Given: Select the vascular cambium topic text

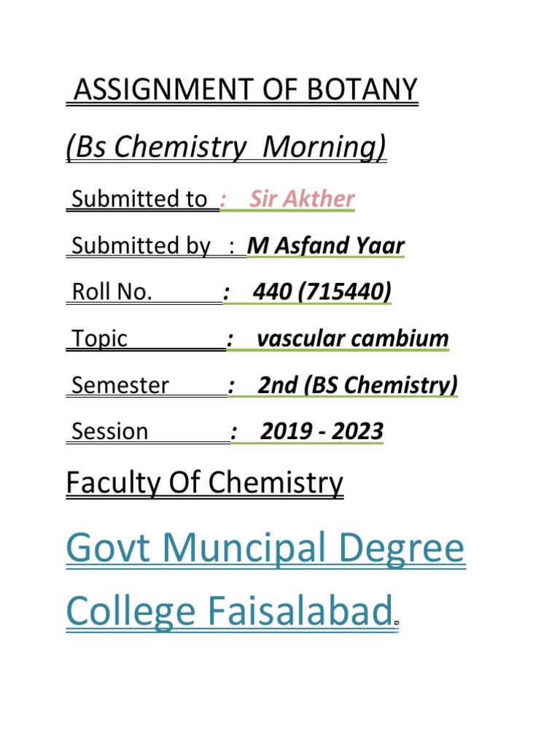Looking at the screenshot, I should click(x=353, y=338).
